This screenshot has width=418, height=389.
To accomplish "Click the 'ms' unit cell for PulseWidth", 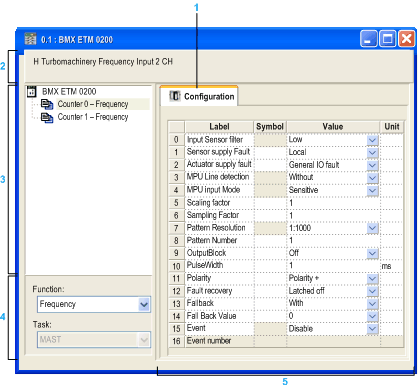I will [x=392, y=266].
